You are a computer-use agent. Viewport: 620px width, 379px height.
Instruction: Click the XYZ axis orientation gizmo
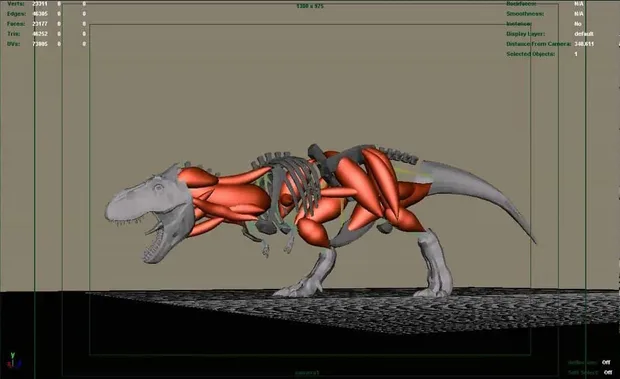click(13, 360)
